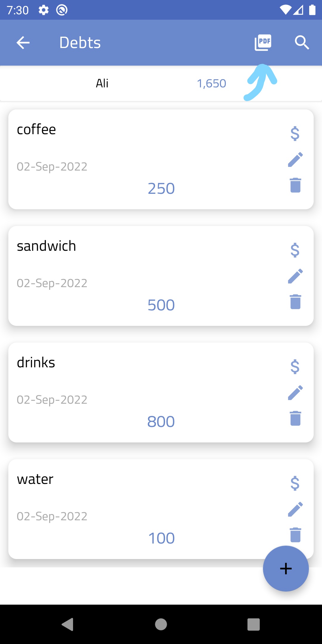Screen dimensions: 322x644
Task: Edit the drinks debt entry
Action: (x=295, y=393)
